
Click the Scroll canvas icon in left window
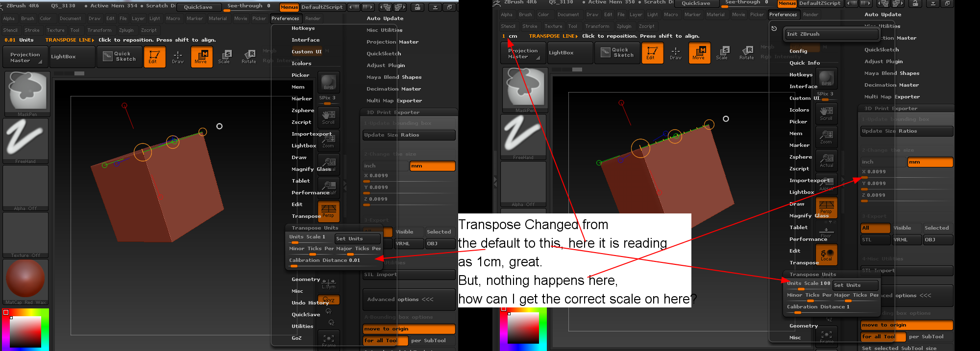click(328, 117)
